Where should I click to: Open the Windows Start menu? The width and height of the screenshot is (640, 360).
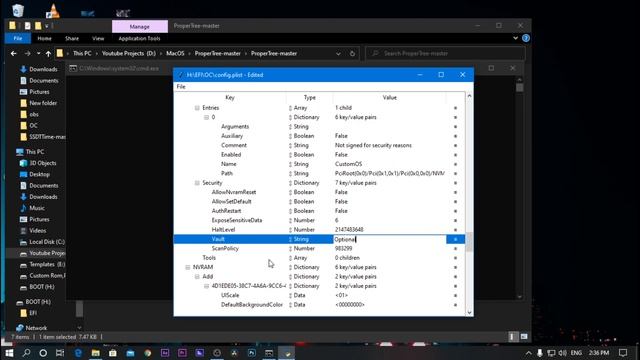click(x=9, y=353)
